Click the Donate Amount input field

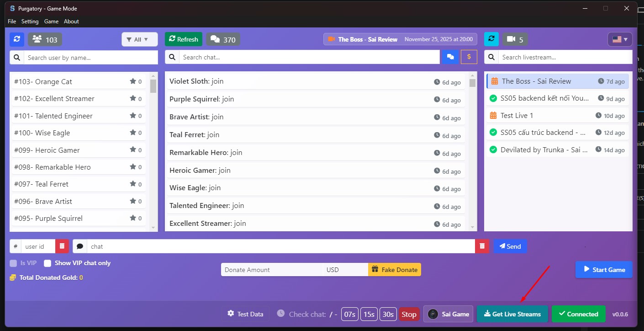272,270
